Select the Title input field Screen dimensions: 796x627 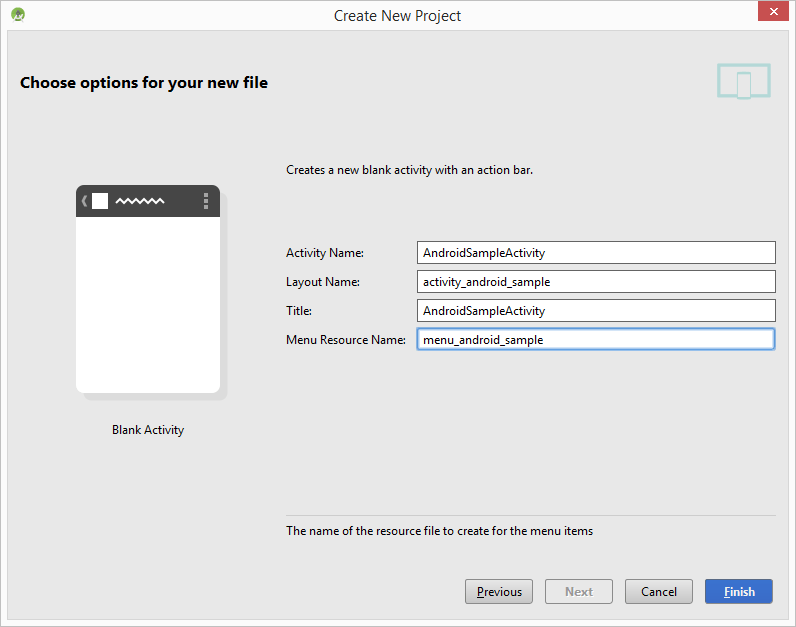[x=596, y=311]
